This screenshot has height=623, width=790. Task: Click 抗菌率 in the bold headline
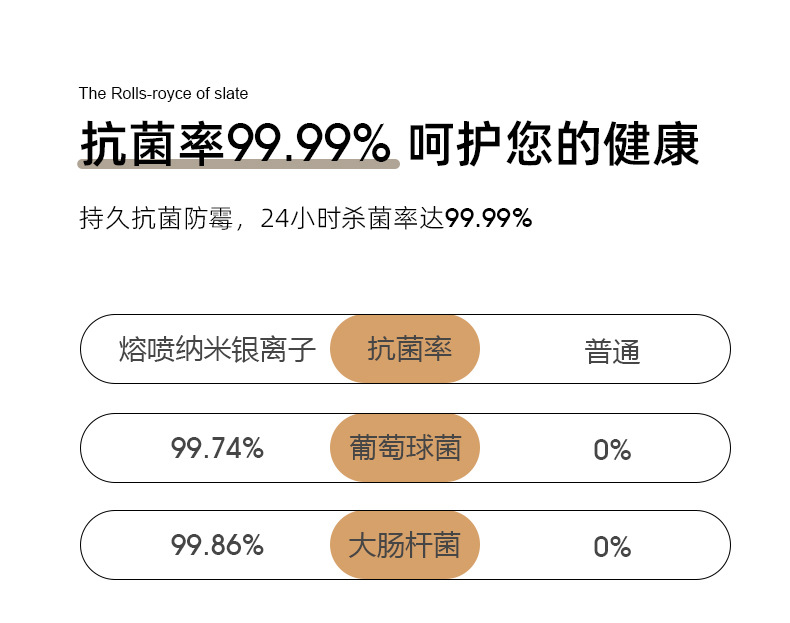click(x=153, y=144)
